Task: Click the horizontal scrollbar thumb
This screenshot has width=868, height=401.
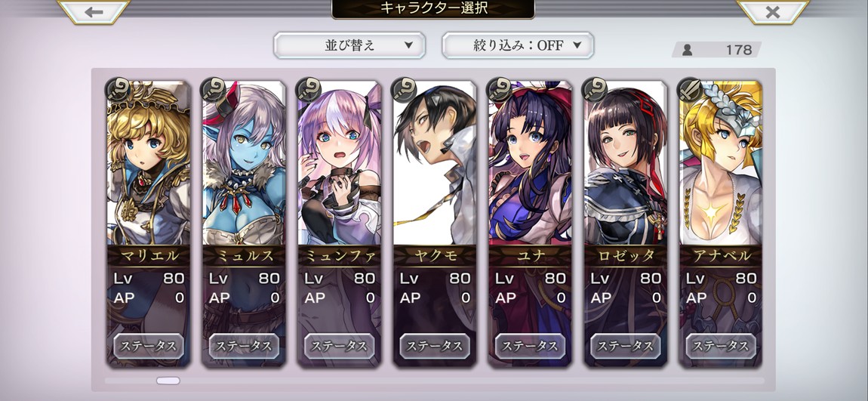Action: [x=168, y=381]
